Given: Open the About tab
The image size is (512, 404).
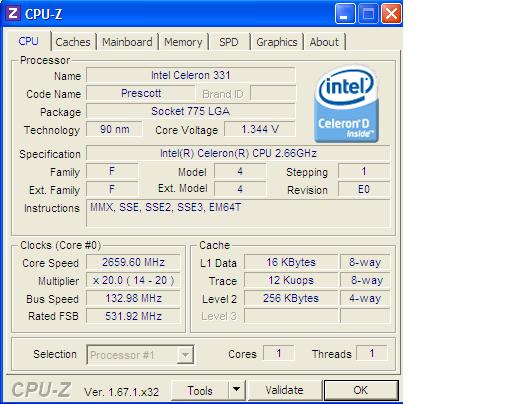Looking at the screenshot, I should point(324,42).
